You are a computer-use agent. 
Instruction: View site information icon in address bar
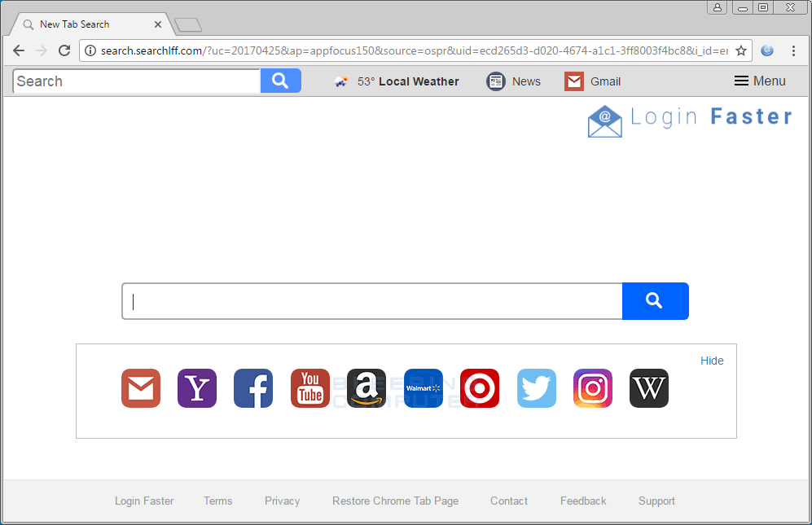pyautogui.click(x=90, y=50)
